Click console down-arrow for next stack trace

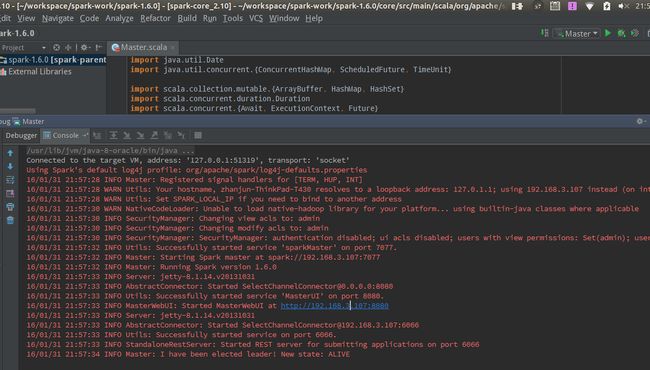[10, 166]
